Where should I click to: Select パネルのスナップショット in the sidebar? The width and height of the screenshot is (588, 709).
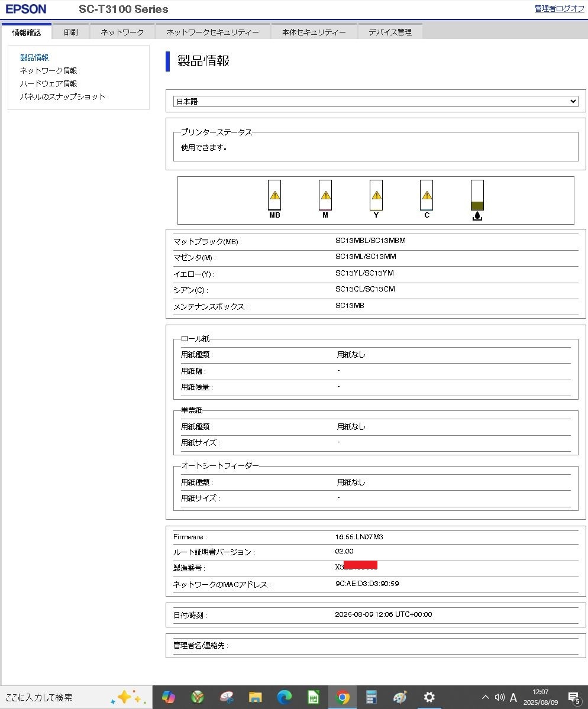(62, 96)
